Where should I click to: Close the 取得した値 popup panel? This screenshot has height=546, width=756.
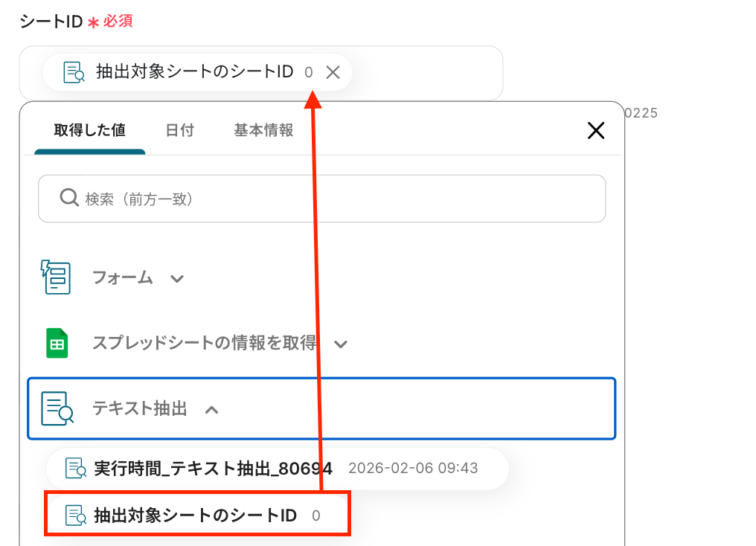pos(596,130)
